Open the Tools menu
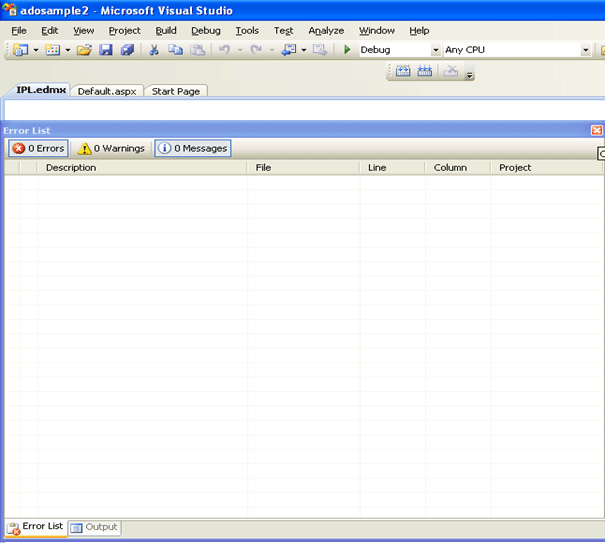This screenshot has height=543, width=605. (247, 30)
